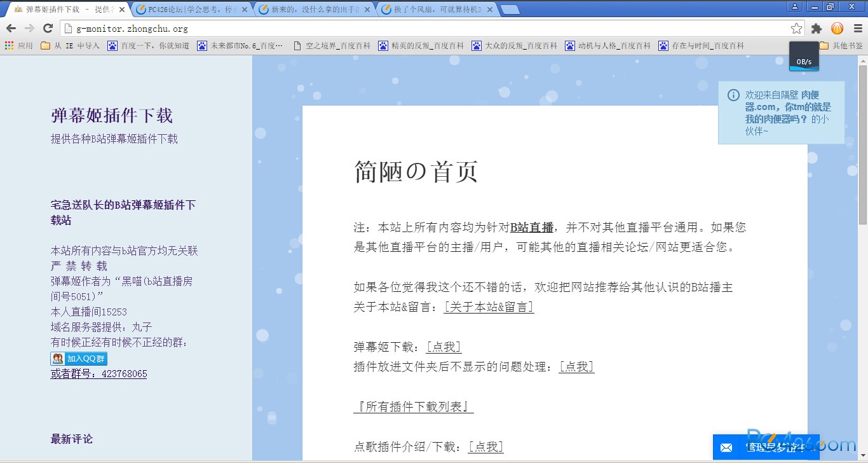Open the 未来都市No.6 bookmark
868x463 pixels.
click(240, 46)
